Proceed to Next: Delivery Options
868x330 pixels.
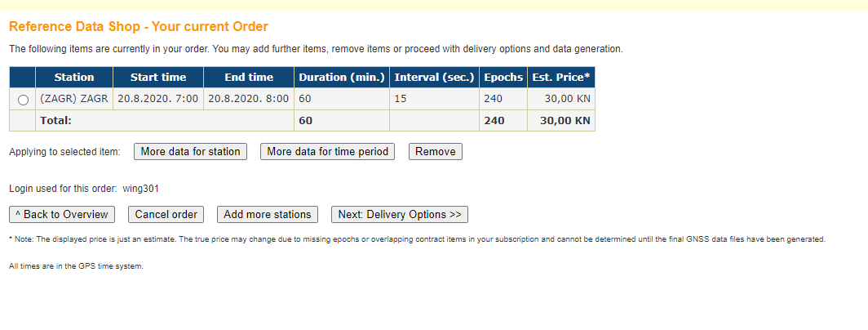coord(400,215)
